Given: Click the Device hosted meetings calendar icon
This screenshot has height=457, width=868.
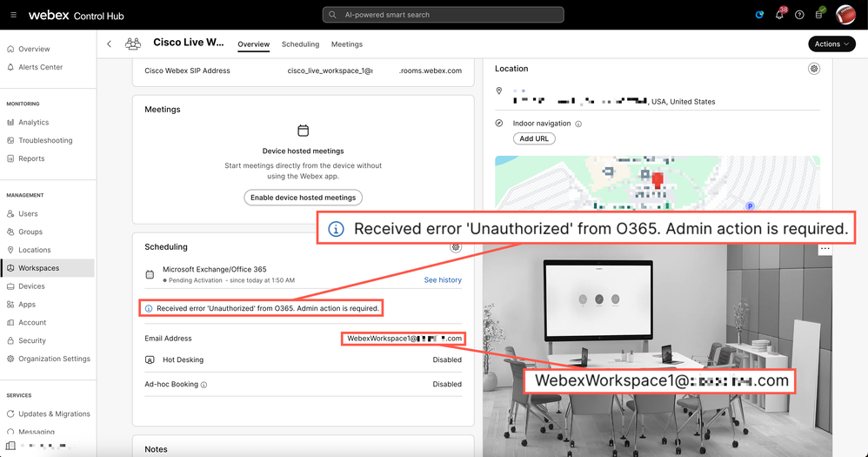Looking at the screenshot, I should point(303,131).
